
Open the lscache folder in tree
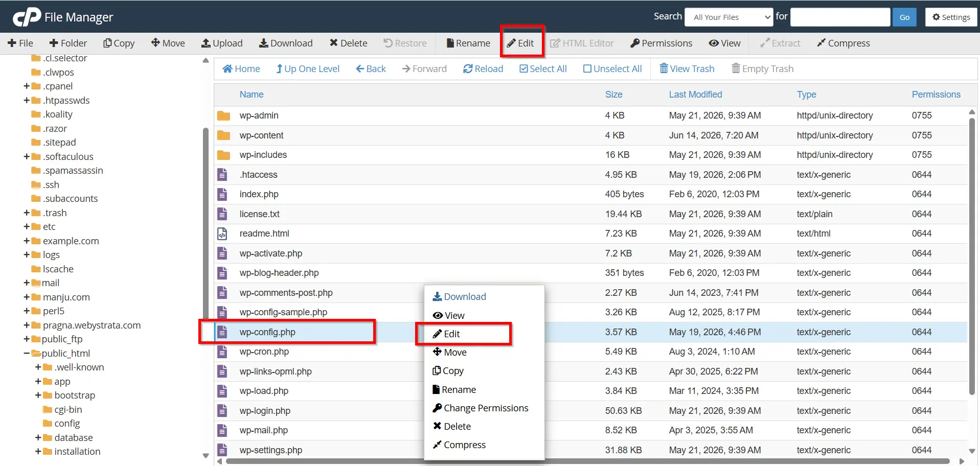coord(58,269)
